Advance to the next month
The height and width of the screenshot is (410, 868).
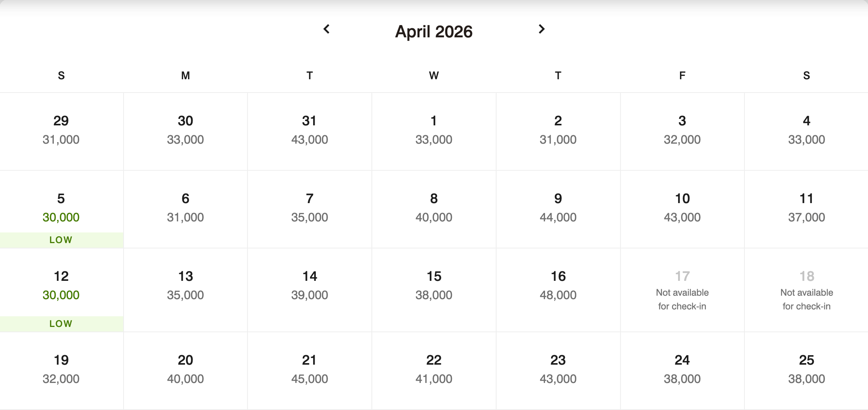click(542, 29)
